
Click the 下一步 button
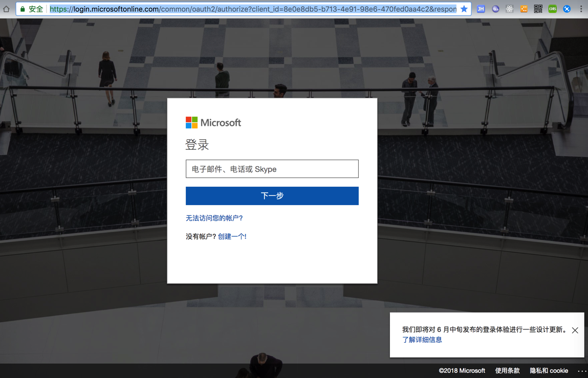pos(272,196)
